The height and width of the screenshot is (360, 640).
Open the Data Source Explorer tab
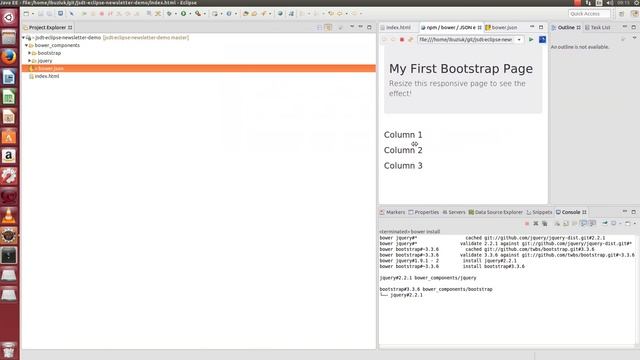[x=496, y=212]
